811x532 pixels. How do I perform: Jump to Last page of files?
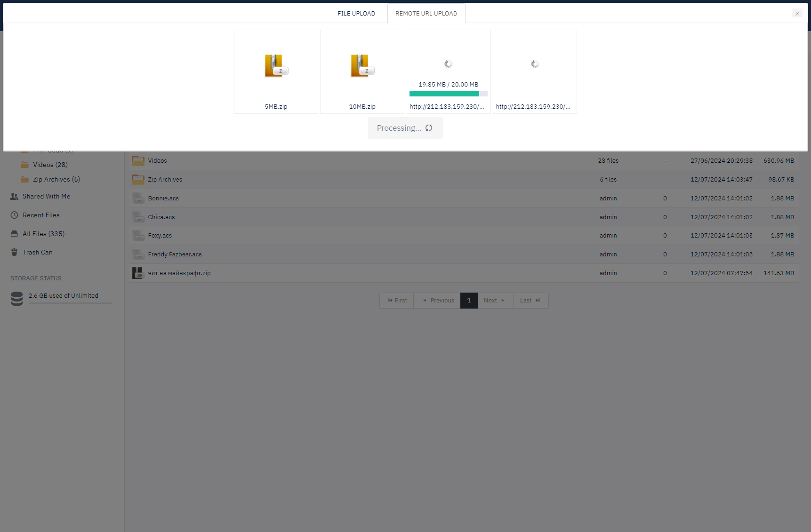(x=530, y=301)
